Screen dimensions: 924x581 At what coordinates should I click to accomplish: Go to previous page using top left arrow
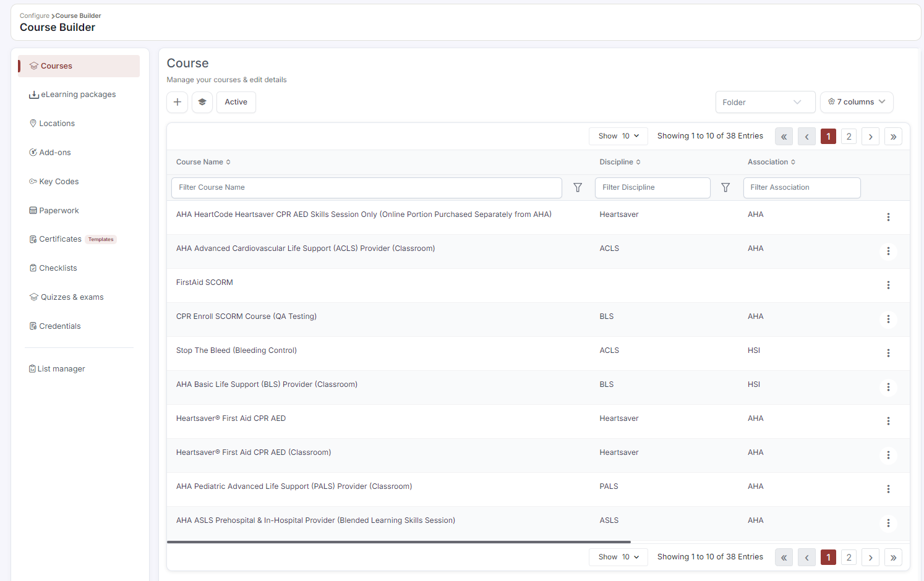pyautogui.click(x=806, y=137)
